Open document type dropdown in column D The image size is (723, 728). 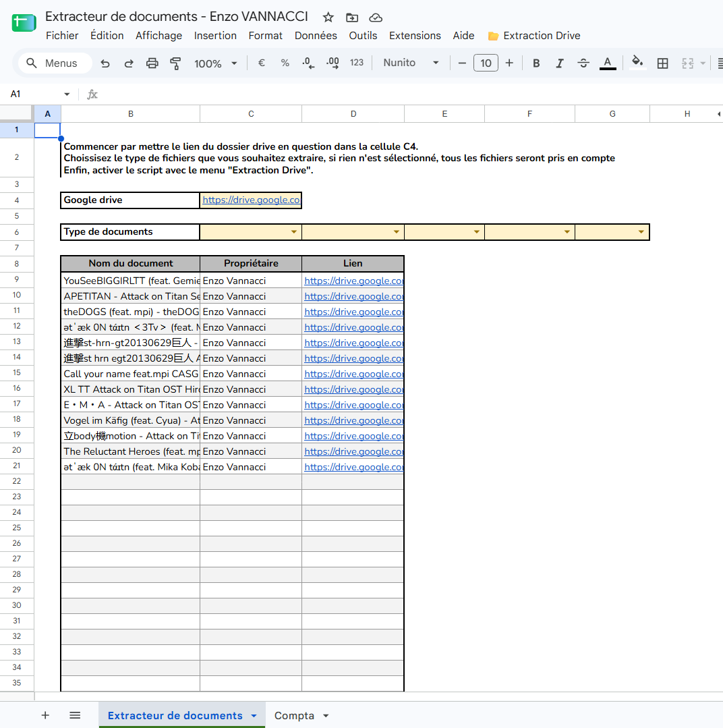pos(397,231)
